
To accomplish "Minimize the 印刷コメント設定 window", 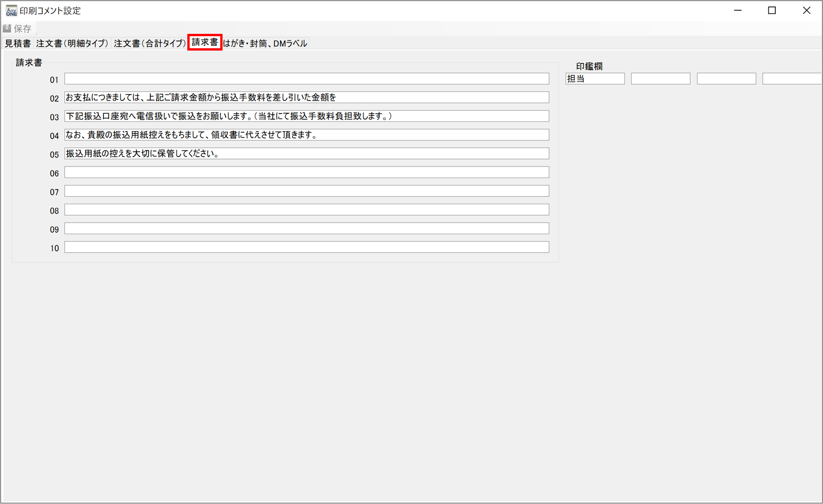I will 738,11.
